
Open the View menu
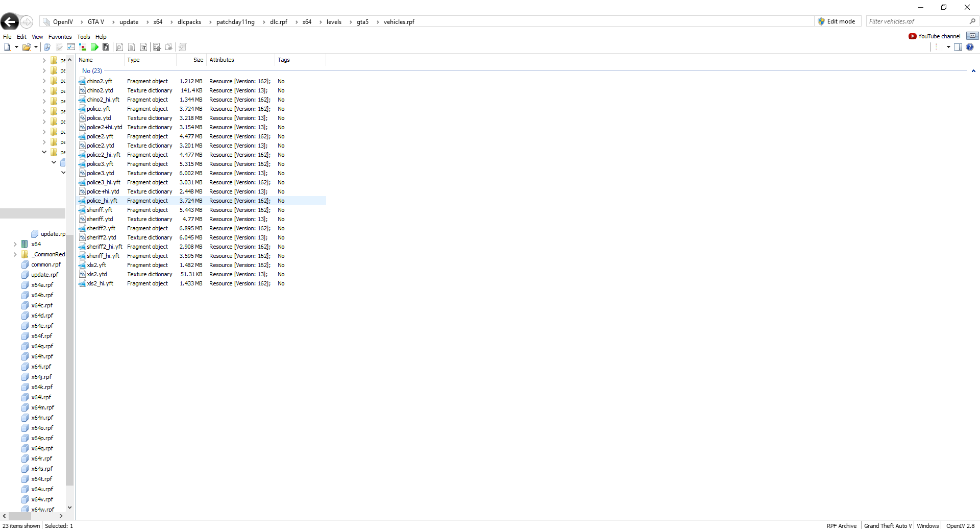[37, 37]
